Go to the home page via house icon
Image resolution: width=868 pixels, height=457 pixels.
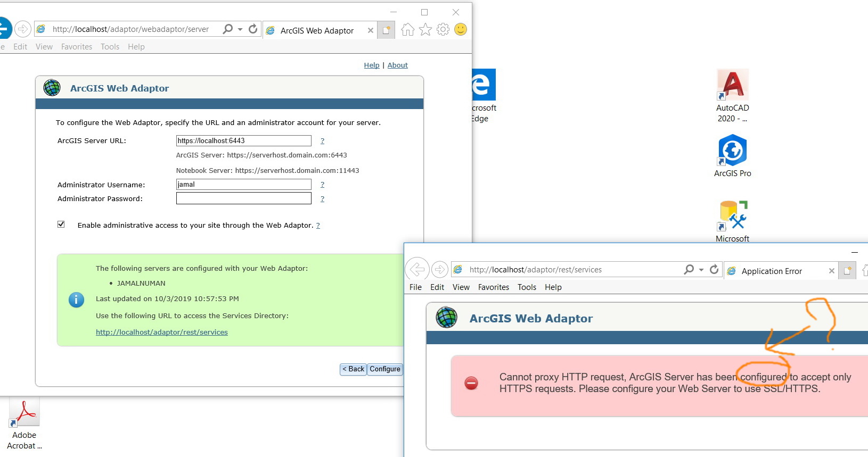tap(408, 29)
